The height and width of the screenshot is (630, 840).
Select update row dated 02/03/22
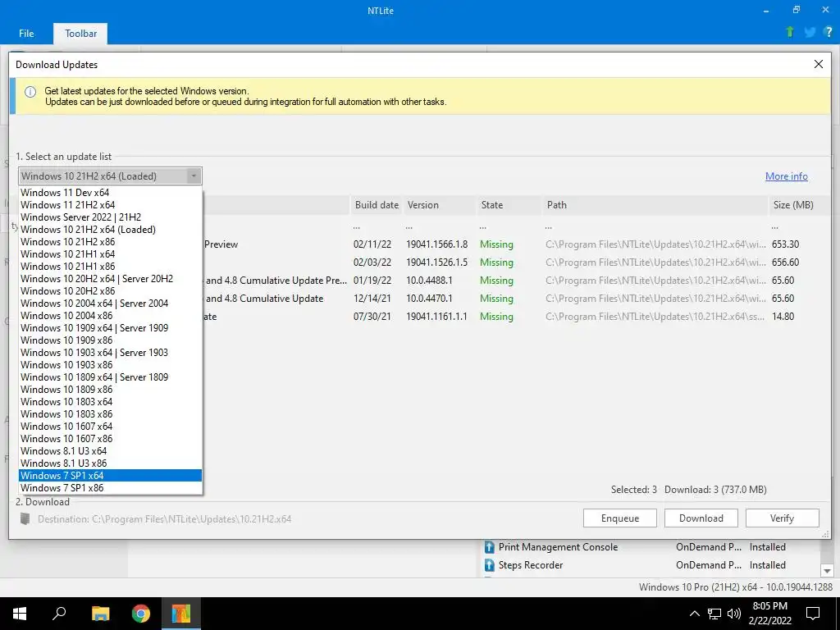[517, 262]
